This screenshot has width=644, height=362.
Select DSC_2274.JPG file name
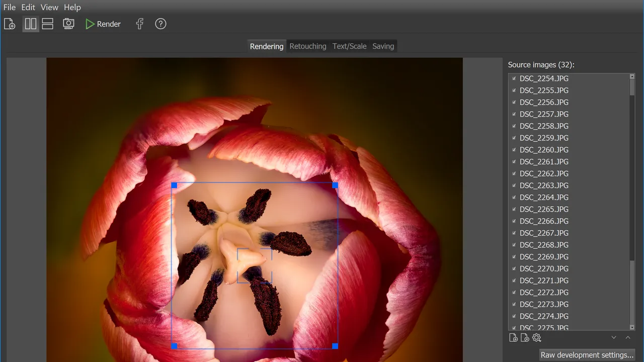544,316
